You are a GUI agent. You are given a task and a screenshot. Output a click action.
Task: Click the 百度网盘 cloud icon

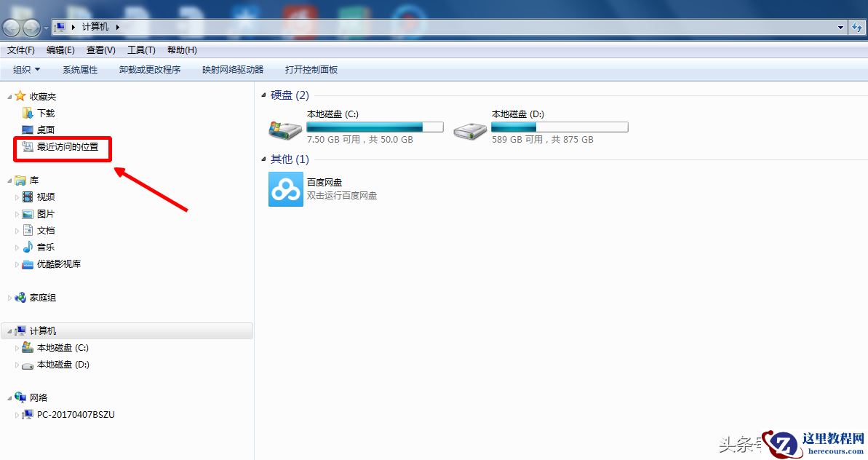286,189
